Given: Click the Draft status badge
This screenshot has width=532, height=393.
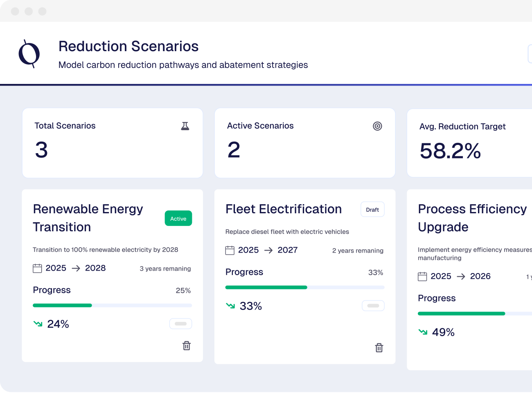Looking at the screenshot, I should pyautogui.click(x=372, y=210).
